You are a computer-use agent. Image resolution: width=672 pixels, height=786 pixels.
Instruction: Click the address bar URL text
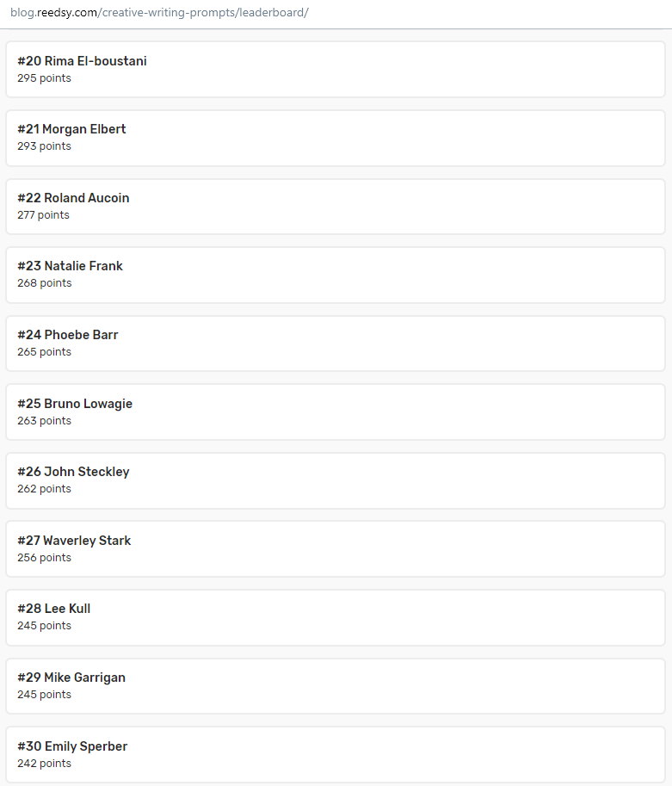click(159, 13)
